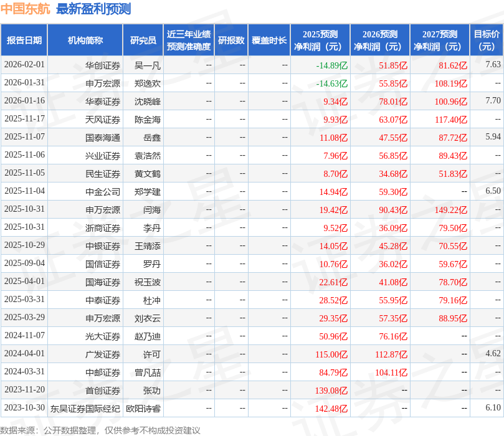This screenshot has width=504, height=436.
Task: Click the 报告日期 column header
Action: click(x=24, y=40)
